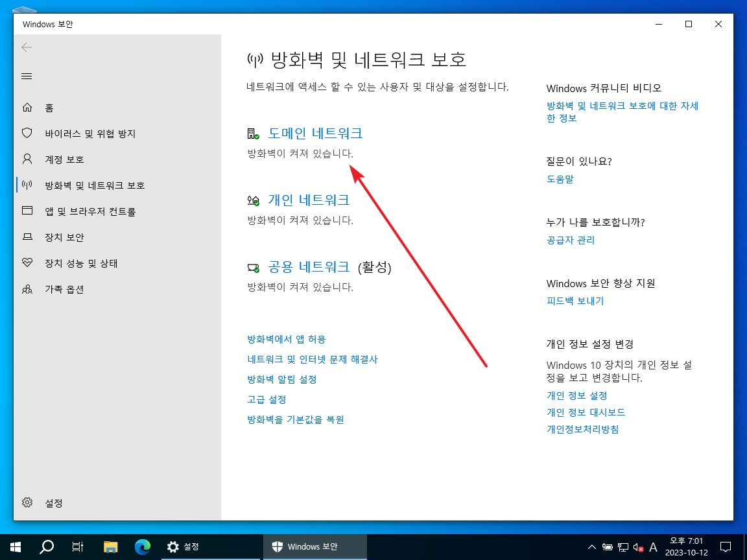Launch File Explorer from taskbar
Image resolution: width=747 pixels, height=560 pixels.
pyautogui.click(x=110, y=546)
